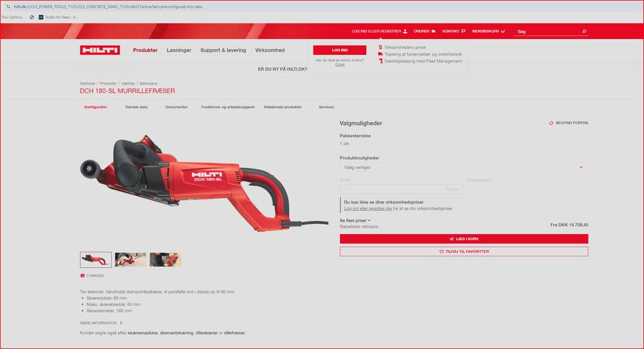Click the globe bookmark icon
The image size is (644, 349).
[32, 17]
